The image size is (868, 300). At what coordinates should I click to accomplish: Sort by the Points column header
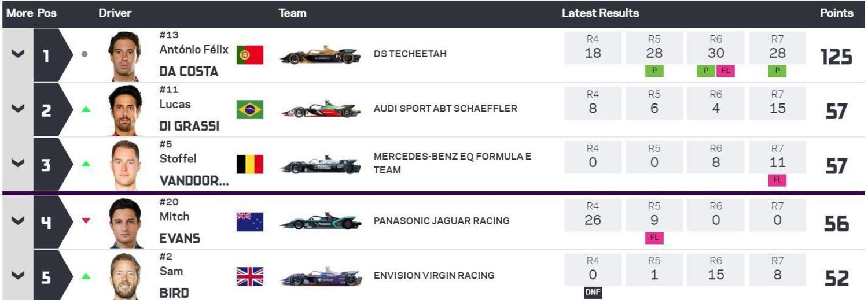(836, 13)
